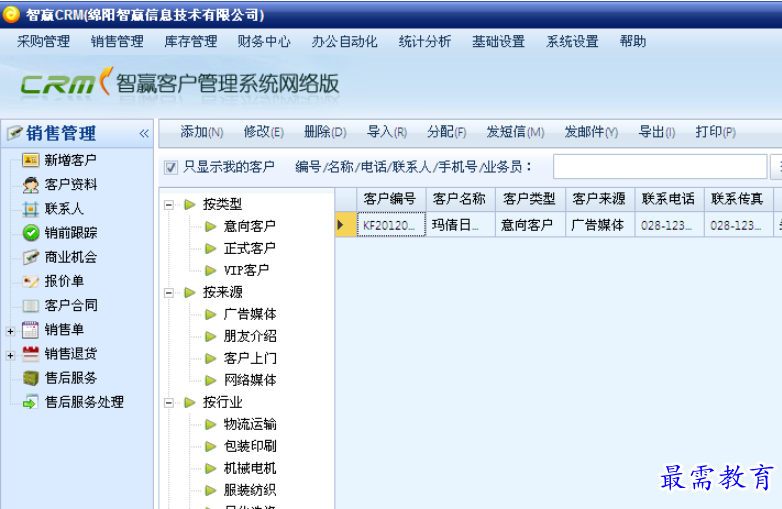Expand the 销售单 sidebar node

tap(10, 331)
